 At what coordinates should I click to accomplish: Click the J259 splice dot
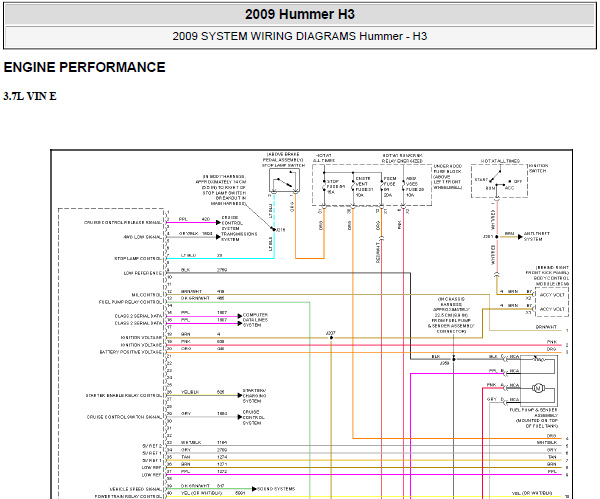454,359
